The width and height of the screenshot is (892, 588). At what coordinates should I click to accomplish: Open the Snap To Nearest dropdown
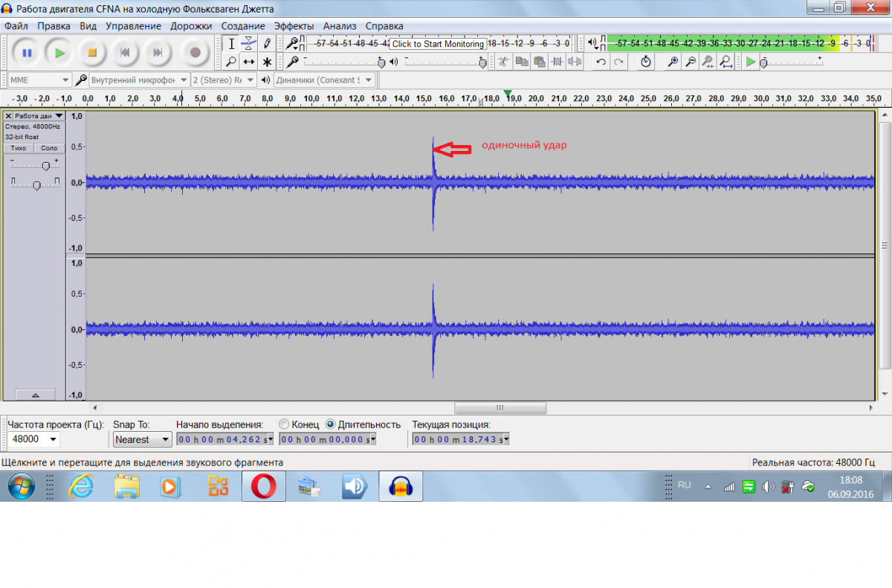pos(142,439)
